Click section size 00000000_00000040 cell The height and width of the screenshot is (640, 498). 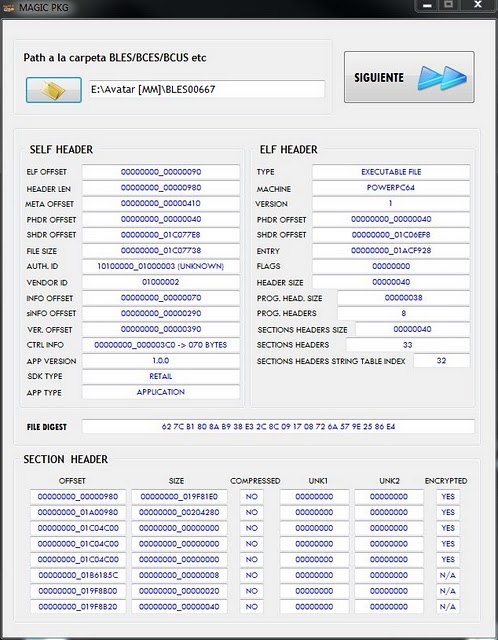179,607
